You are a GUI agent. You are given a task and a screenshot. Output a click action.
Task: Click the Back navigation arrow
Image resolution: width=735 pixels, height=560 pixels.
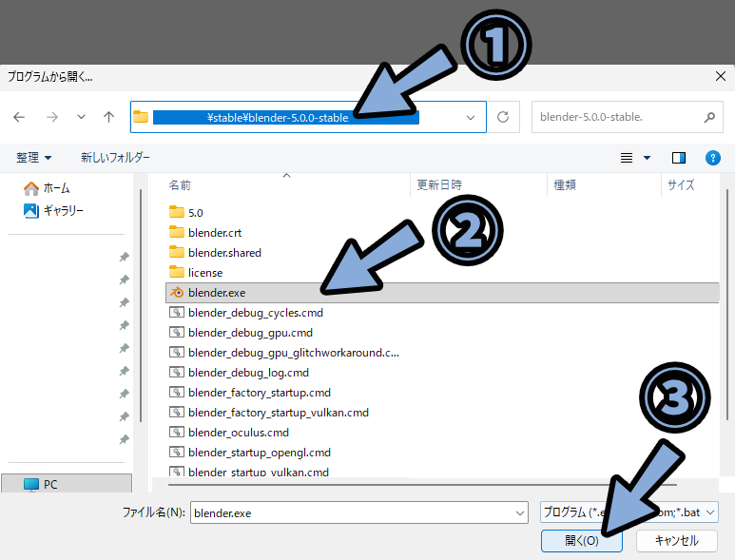(20, 117)
